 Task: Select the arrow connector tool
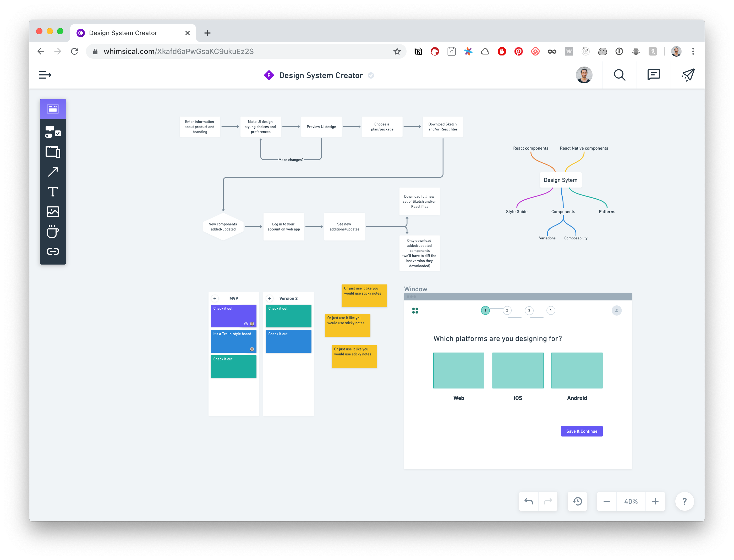pos(53,172)
